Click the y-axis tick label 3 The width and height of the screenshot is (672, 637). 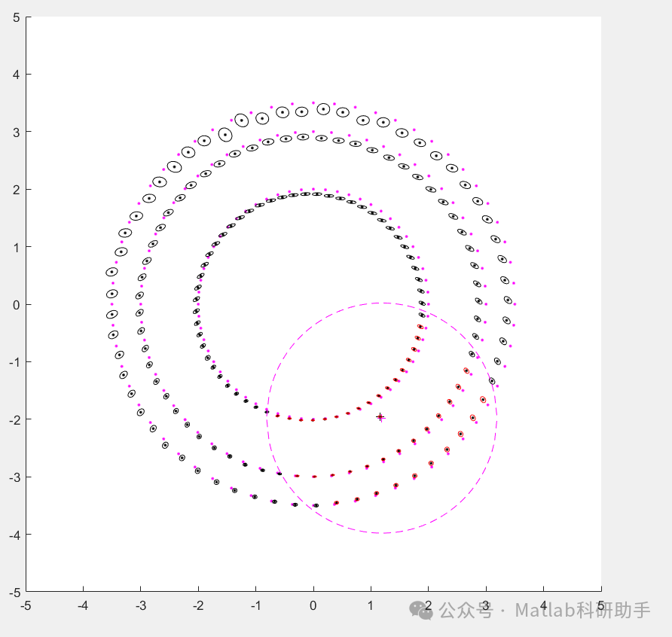point(17,133)
